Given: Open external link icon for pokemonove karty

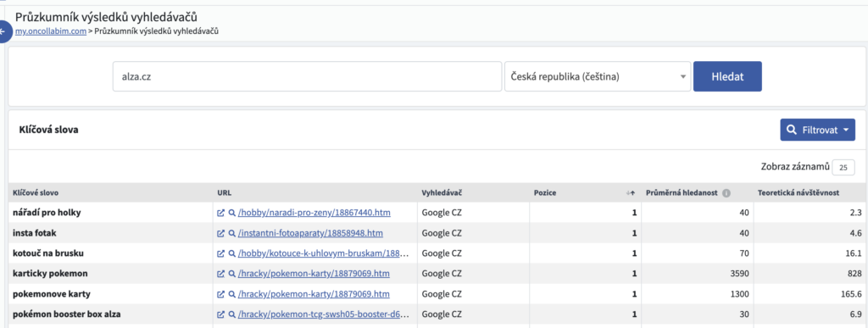Looking at the screenshot, I should (x=221, y=294).
